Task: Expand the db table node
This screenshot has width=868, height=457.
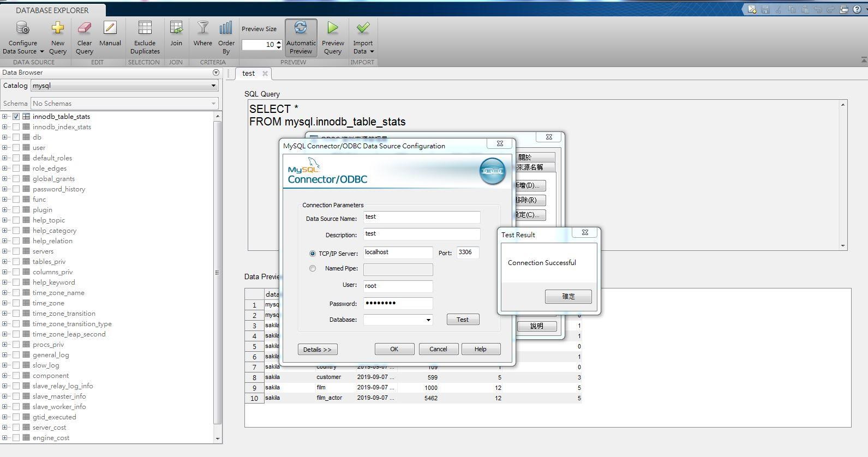Action: point(5,137)
